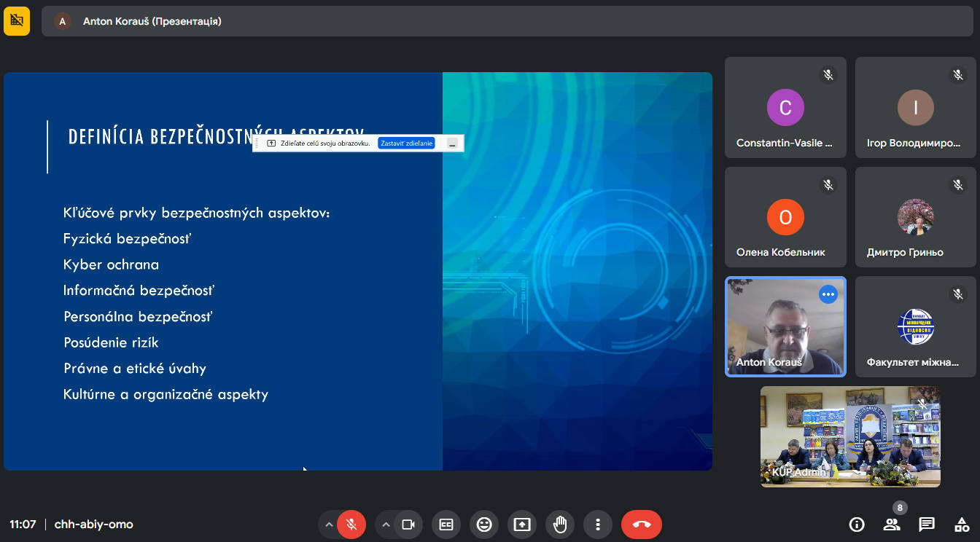Select Олена Кобельник participant tile
Screen dimensions: 980x542
click(x=785, y=217)
